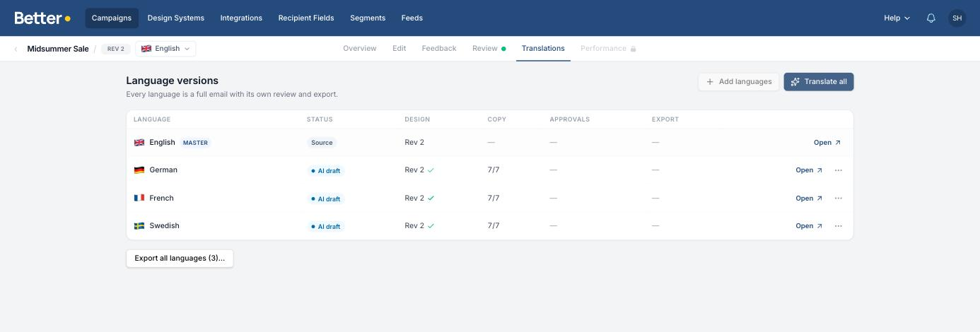Click Translate all

point(819,82)
